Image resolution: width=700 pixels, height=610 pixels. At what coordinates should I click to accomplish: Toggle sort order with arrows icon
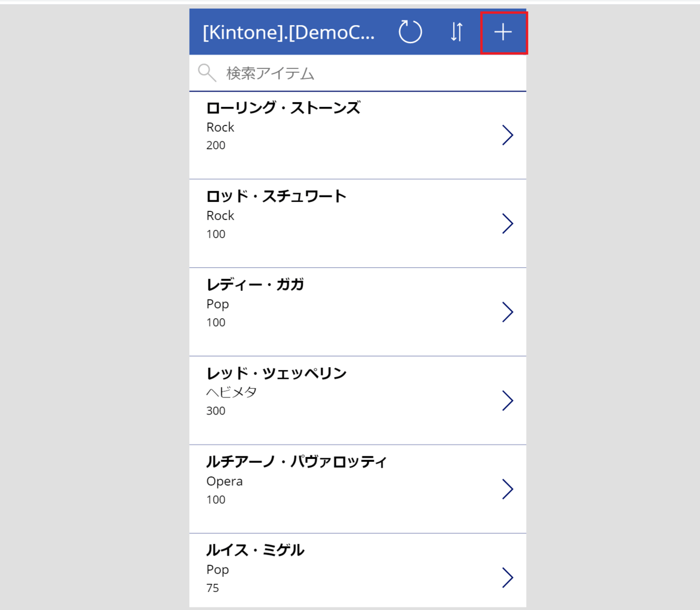point(457,32)
